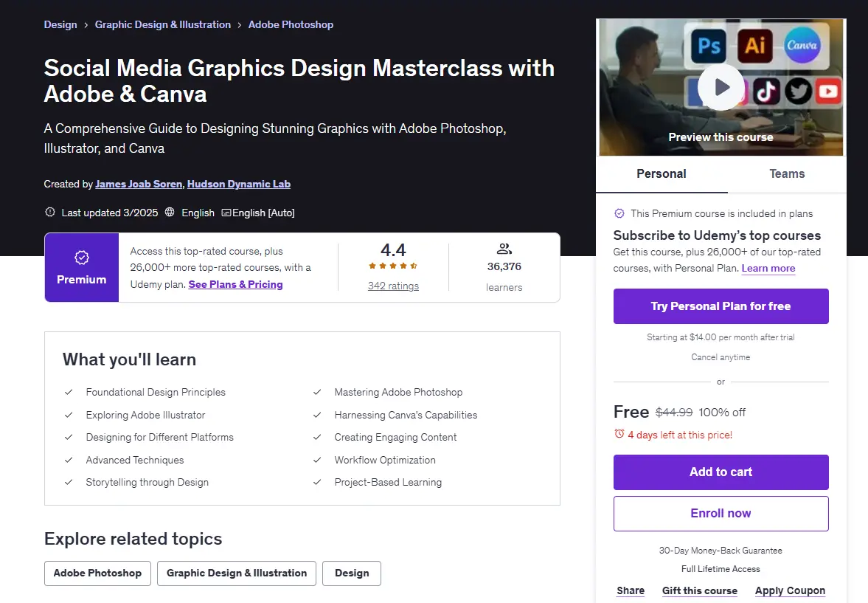This screenshot has height=603, width=868.
Task: Open instructor James Joab Soren profile
Action: (x=139, y=184)
